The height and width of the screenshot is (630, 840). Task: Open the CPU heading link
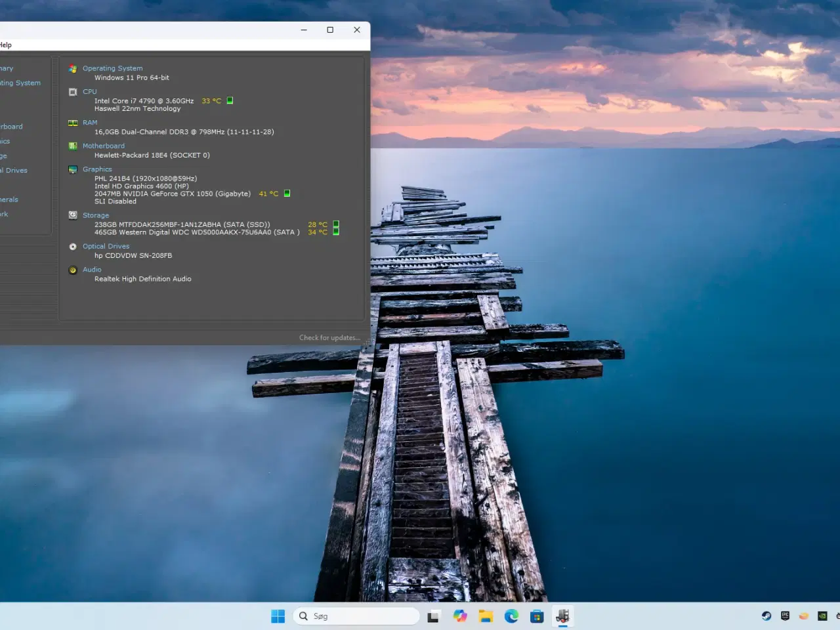(90, 92)
